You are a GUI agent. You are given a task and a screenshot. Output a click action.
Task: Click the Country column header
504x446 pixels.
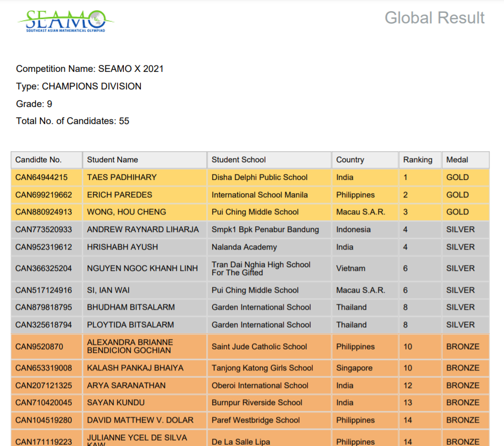(x=350, y=160)
